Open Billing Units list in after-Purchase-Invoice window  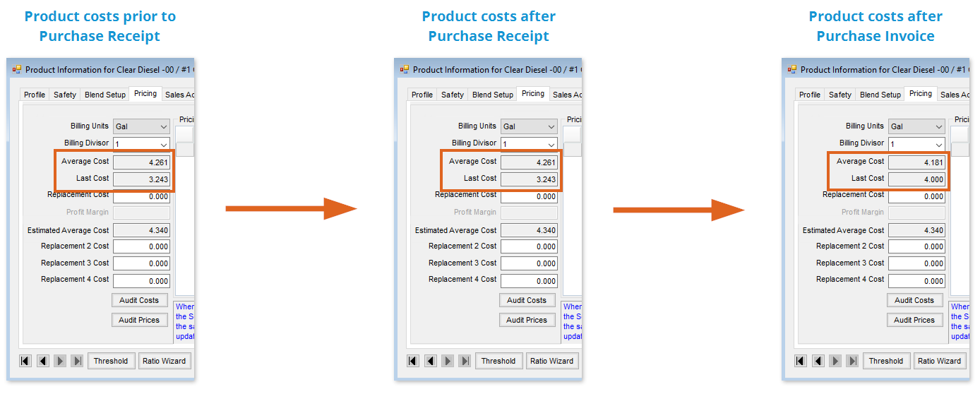pos(939,127)
